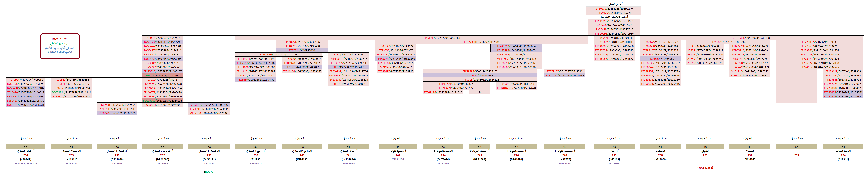868x176 pixels.
Task: Open the YF134104 sample under column 242
Action: pos(398,160)
